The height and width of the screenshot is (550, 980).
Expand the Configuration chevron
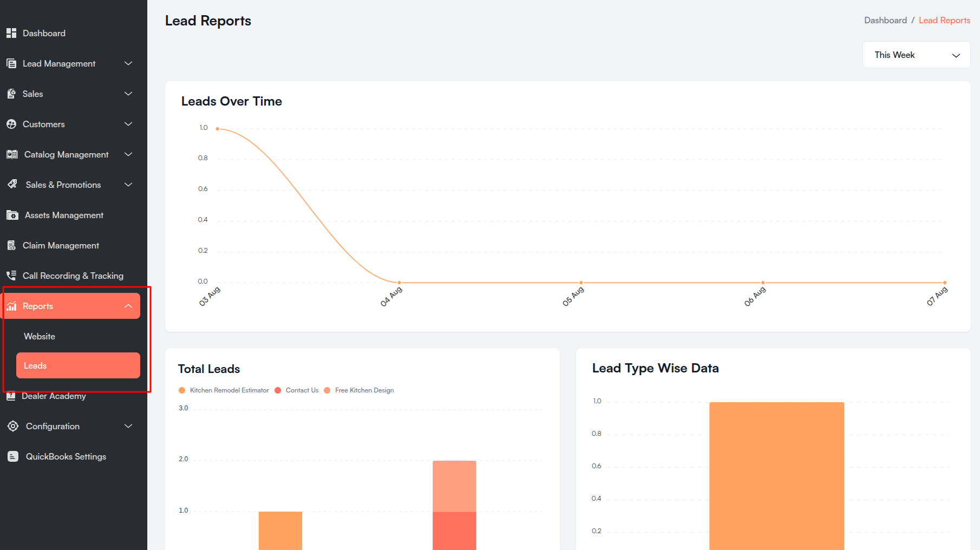tap(128, 426)
